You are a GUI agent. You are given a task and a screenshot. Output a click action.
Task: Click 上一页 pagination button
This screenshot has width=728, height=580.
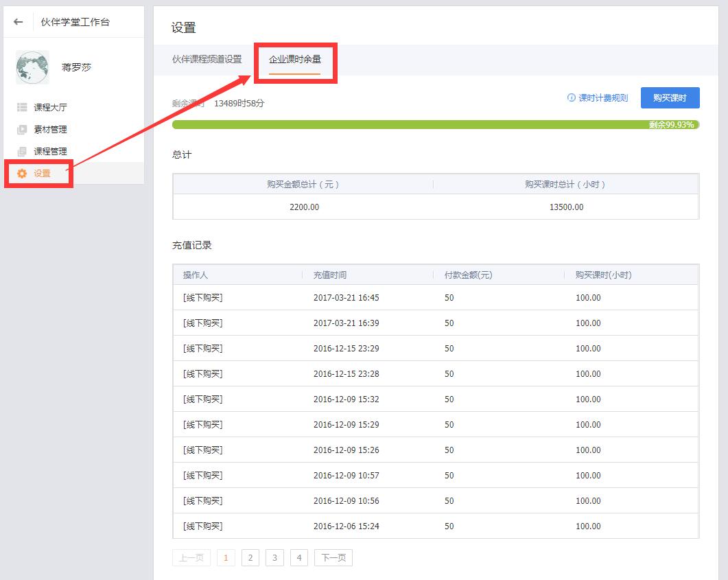click(191, 558)
